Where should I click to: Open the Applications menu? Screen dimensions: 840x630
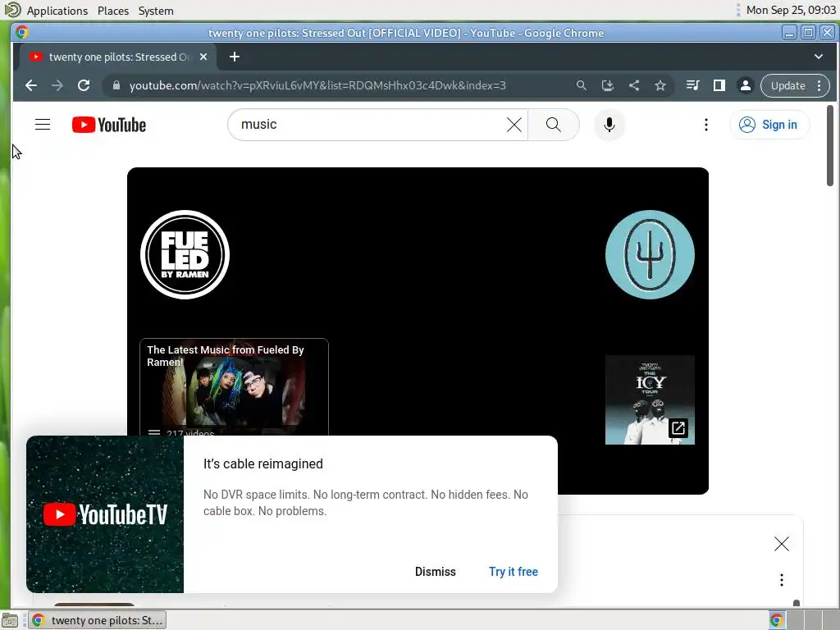[57, 11]
